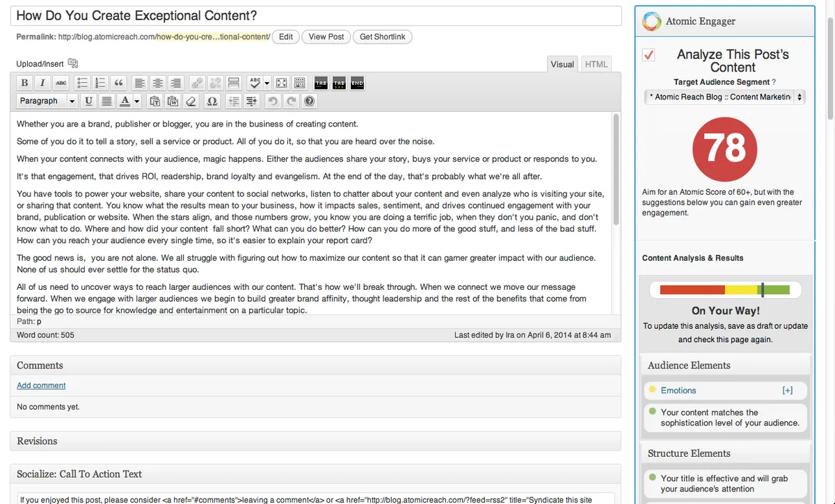This screenshot has height=504, width=835.
Task: Increase indent of paragraph
Action: coord(252,101)
